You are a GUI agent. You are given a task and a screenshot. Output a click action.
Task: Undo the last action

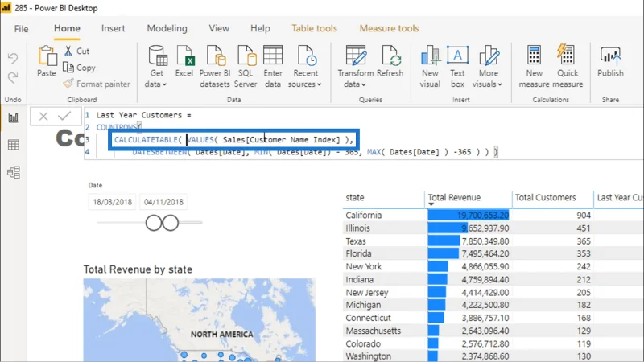click(x=13, y=58)
